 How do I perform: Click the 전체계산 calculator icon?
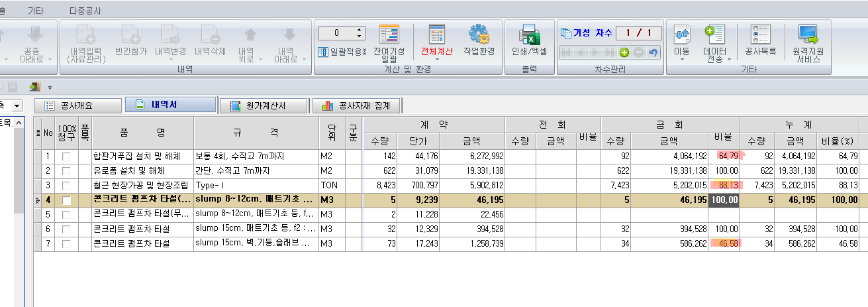coord(436,34)
